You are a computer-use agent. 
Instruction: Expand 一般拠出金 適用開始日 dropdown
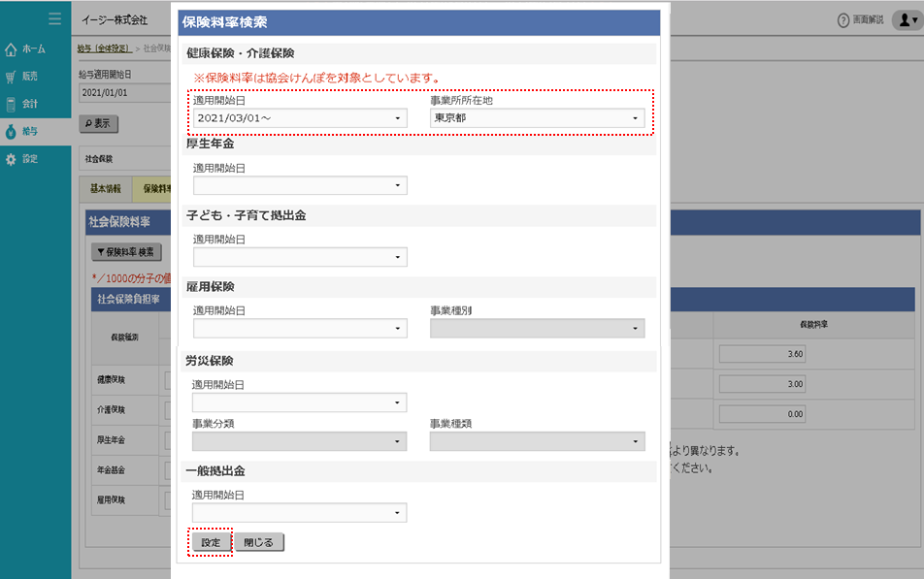[300, 513]
